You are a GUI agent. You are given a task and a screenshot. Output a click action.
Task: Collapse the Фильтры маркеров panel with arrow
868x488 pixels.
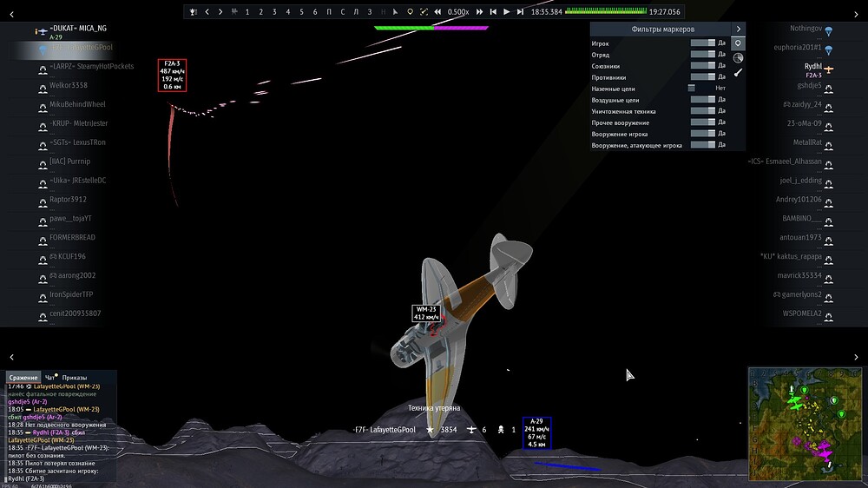[x=739, y=29]
